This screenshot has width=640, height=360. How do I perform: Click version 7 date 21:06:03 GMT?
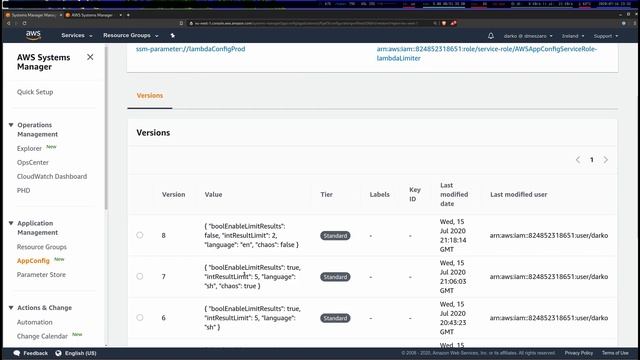coord(453,277)
